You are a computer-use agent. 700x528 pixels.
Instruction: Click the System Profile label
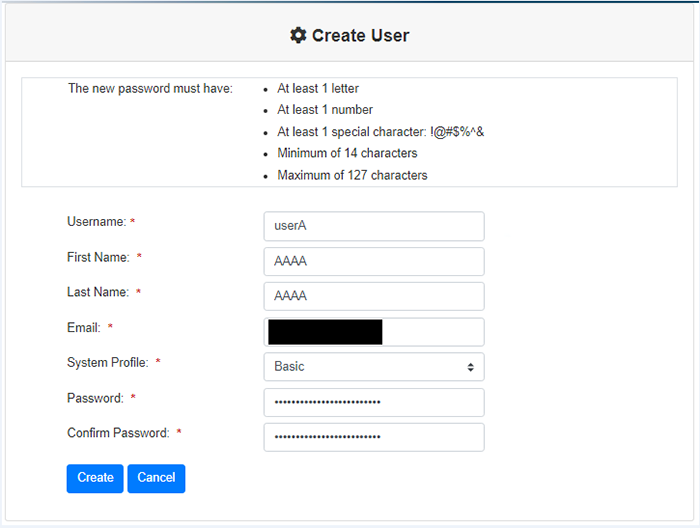click(107, 362)
